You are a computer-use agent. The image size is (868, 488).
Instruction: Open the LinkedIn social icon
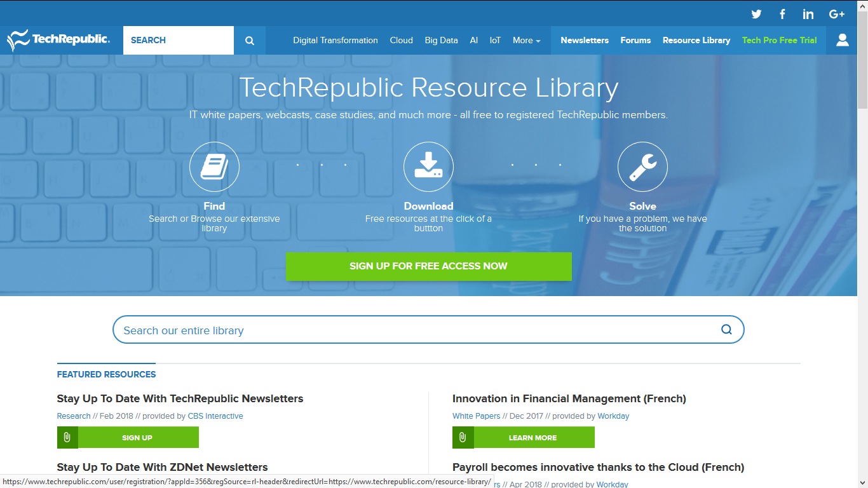[x=808, y=14]
